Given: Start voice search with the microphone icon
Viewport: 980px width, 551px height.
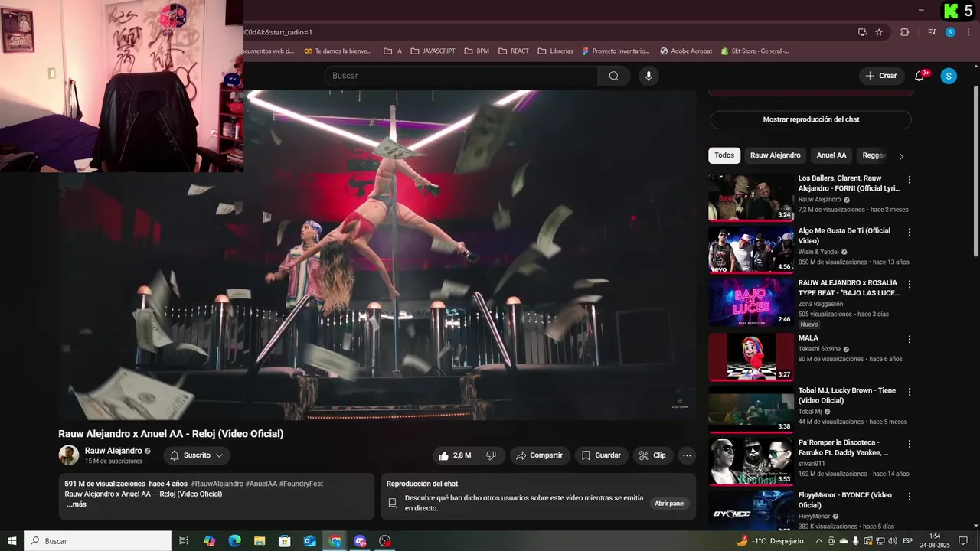Looking at the screenshot, I should (648, 76).
